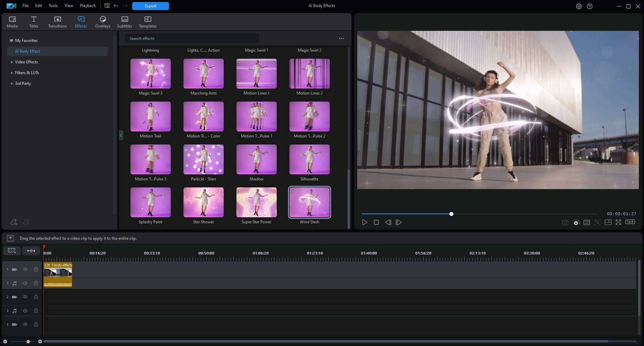Mute audio track 2 speaker icon

tap(25, 310)
